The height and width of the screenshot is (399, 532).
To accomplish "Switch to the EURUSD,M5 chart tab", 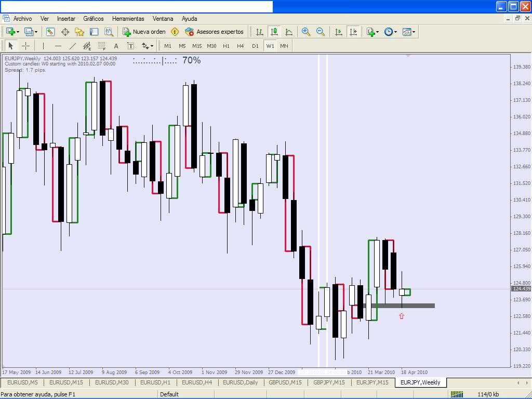I will click(22, 382).
